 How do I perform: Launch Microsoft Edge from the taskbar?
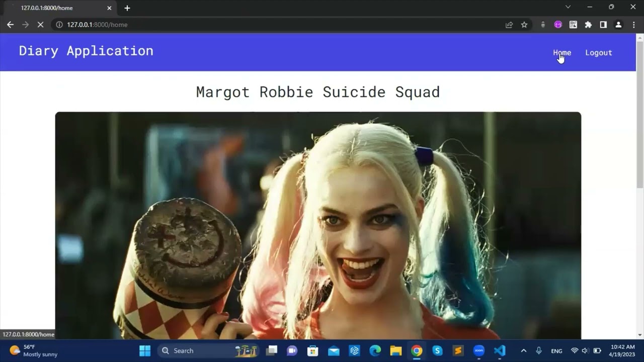pyautogui.click(x=375, y=350)
